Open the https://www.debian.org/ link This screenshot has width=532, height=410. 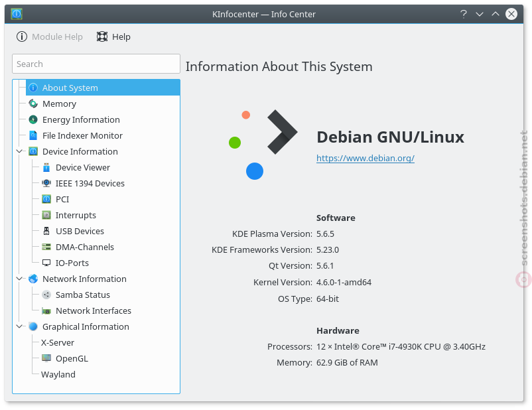coord(366,158)
